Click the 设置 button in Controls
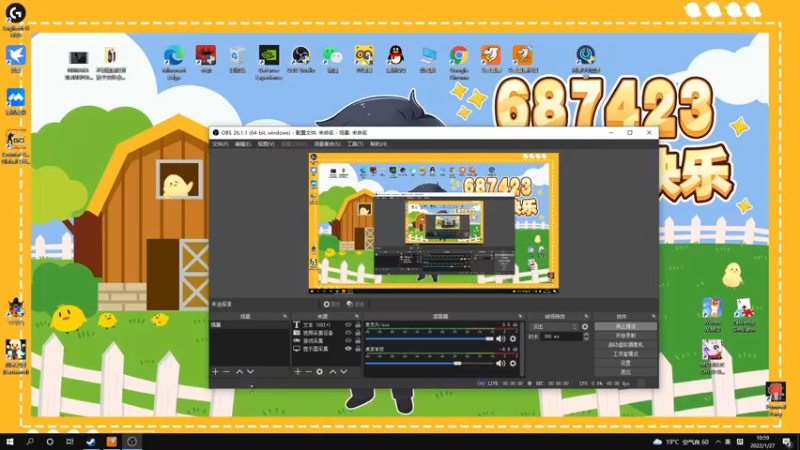This screenshot has height=450, width=800. [626, 363]
